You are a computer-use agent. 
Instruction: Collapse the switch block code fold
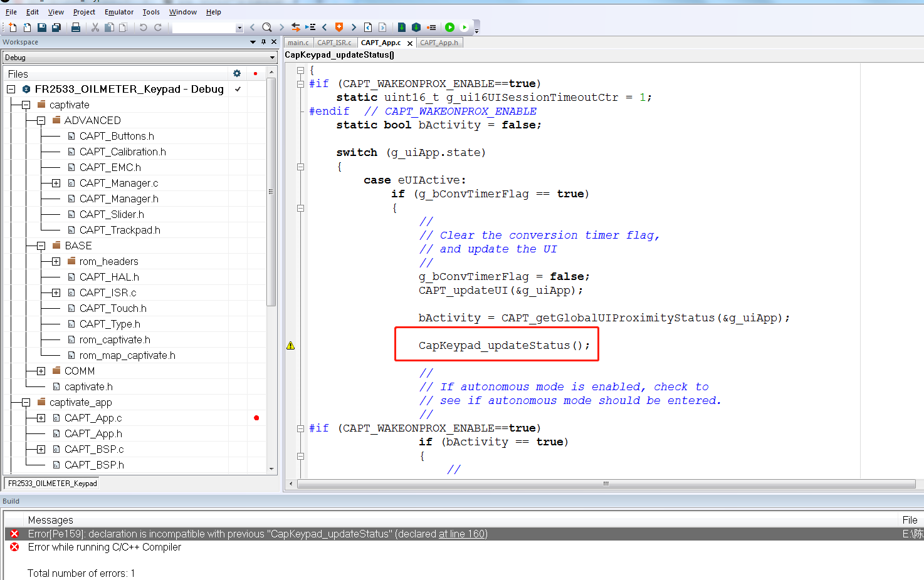point(300,167)
